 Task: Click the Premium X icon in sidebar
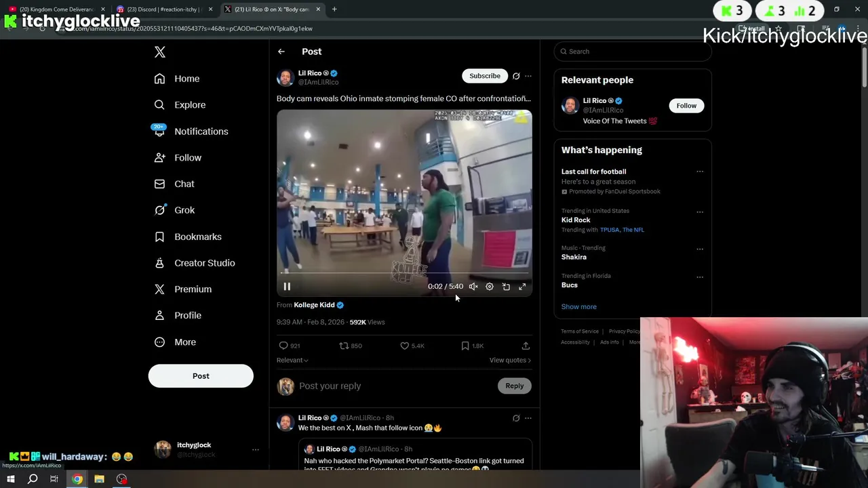[x=159, y=289]
